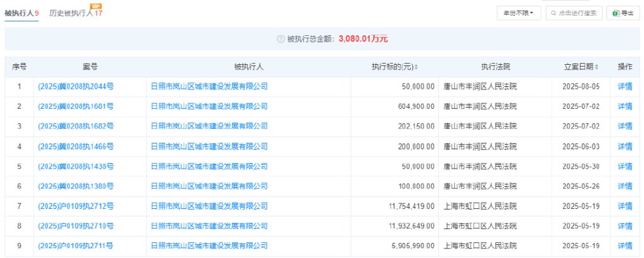
Task: Open 详情 for case 执2711号
Action: click(x=625, y=245)
